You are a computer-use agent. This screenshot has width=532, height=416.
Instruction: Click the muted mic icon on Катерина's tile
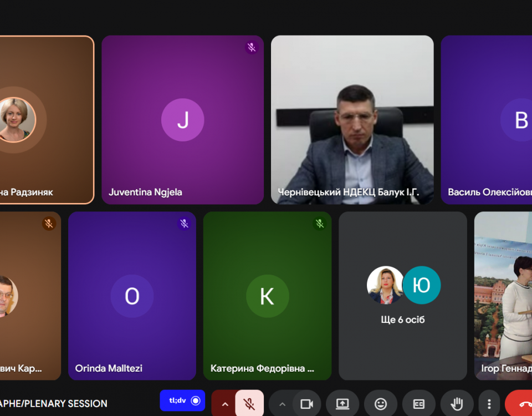pyautogui.click(x=319, y=224)
